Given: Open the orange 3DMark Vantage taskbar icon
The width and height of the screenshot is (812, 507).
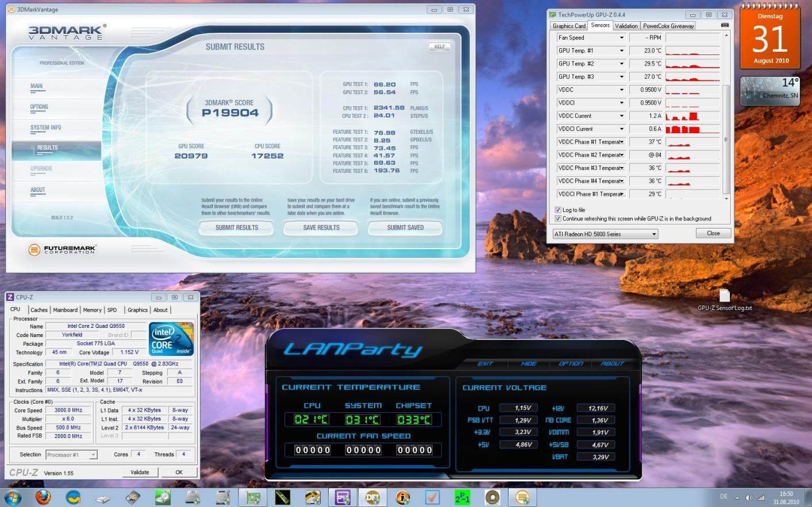Looking at the screenshot, I should tap(522, 497).
